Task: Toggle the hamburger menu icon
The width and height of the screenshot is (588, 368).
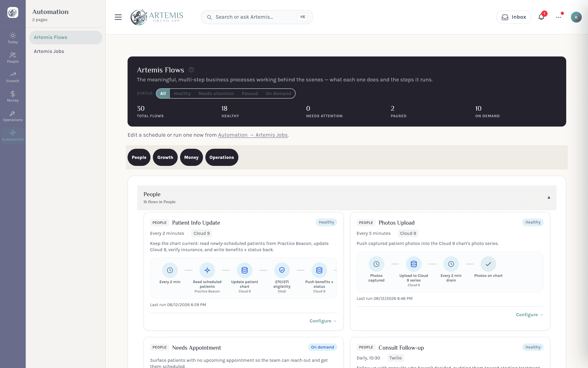Action: click(118, 17)
